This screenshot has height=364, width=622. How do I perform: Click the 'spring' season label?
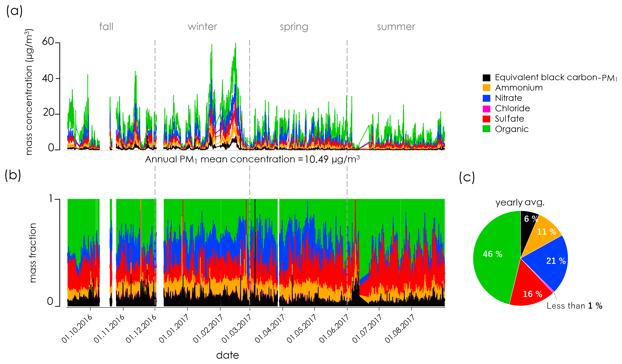(294, 27)
